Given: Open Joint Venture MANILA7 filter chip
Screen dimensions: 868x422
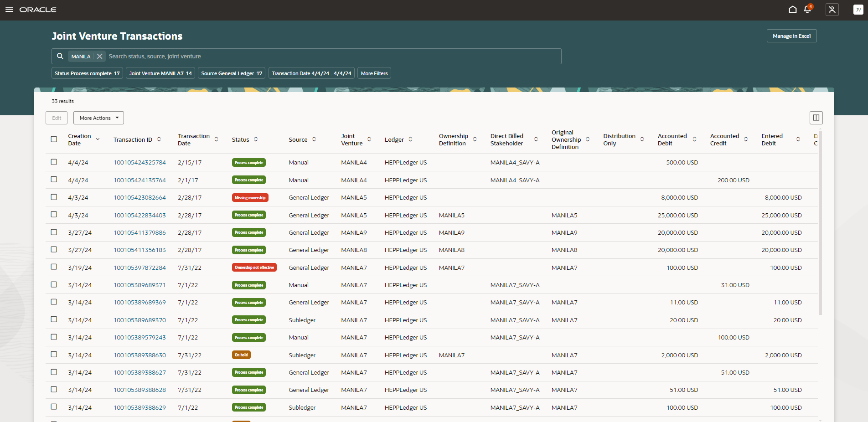Looking at the screenshot, I should pos(160,73).
